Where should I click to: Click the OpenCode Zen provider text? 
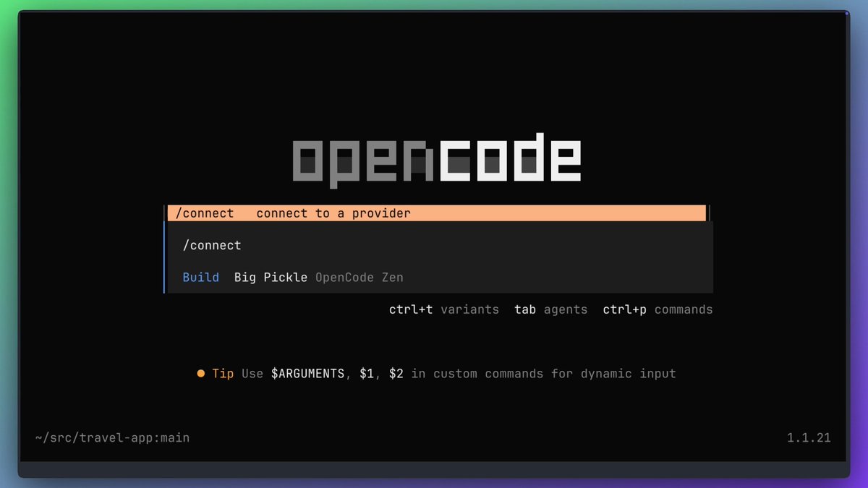click(359, 278)
